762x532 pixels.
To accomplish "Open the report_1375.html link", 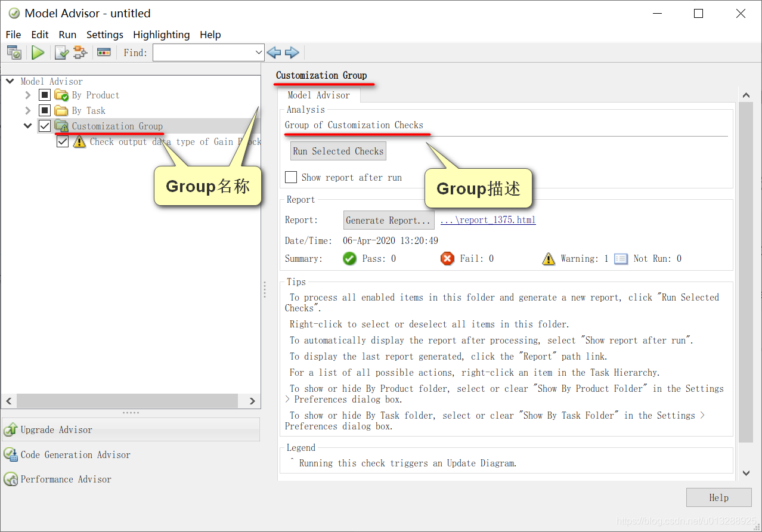I will coord(488,220).
